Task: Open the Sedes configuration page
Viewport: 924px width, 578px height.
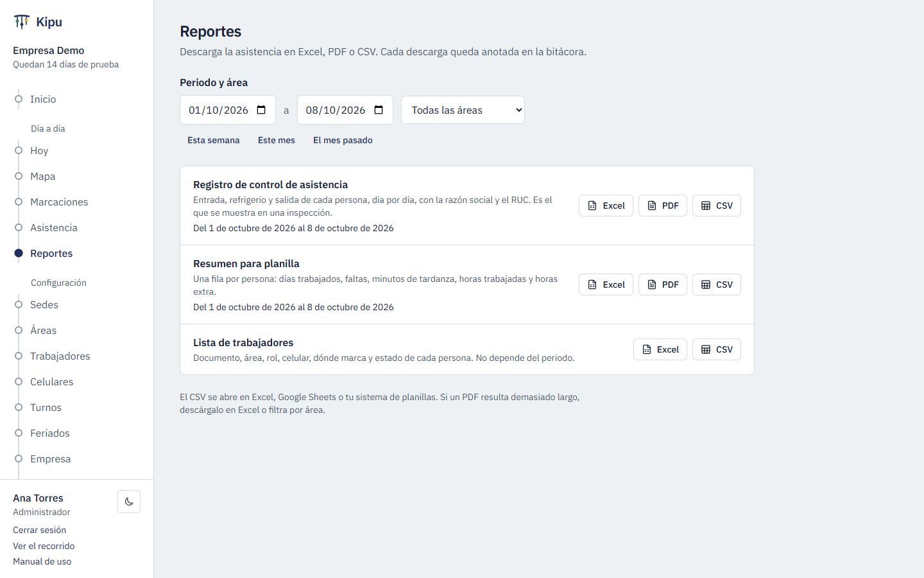Action: click(44, 304)
